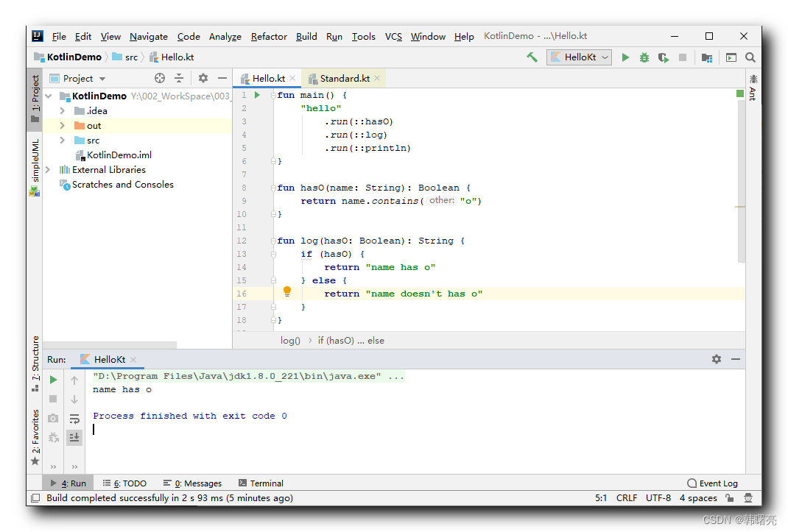
Task: Hide the Project tool window
Action: (222, 78)
